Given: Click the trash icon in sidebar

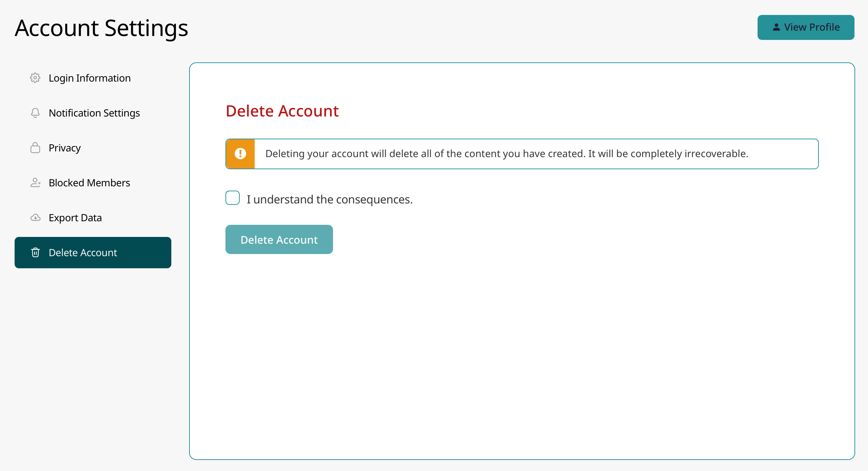Looking at the screenshot, I should [35, 252].
